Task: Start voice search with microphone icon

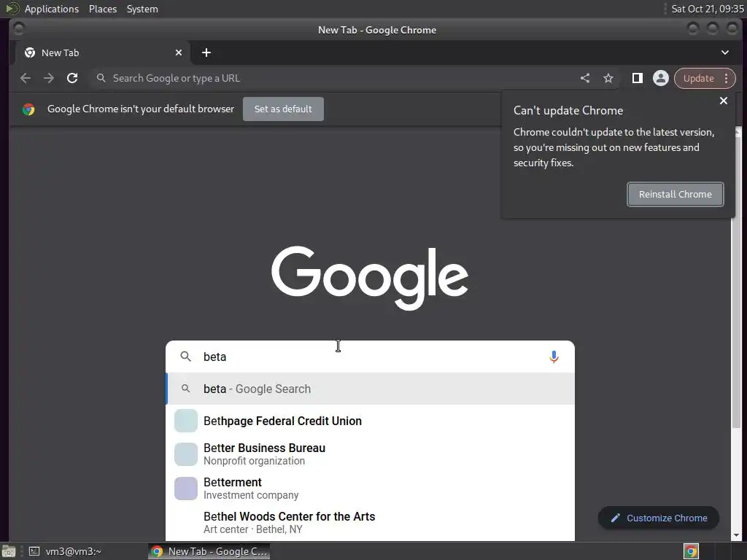Action: click(x=554, y=357)
